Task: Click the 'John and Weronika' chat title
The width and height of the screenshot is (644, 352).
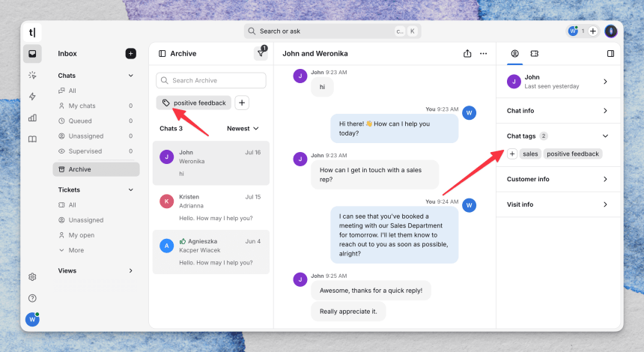Action: tap(315, 53)
